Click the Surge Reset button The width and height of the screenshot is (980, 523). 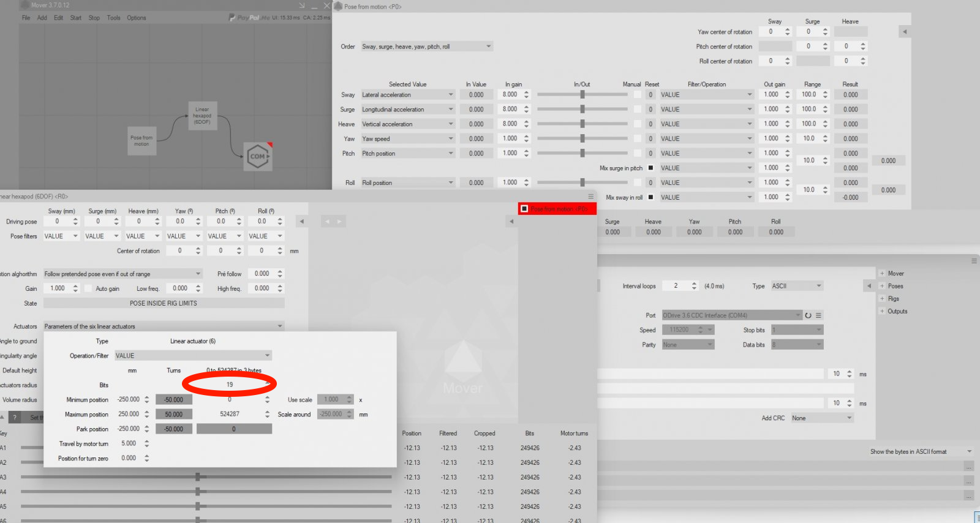[x=650, y=110]
